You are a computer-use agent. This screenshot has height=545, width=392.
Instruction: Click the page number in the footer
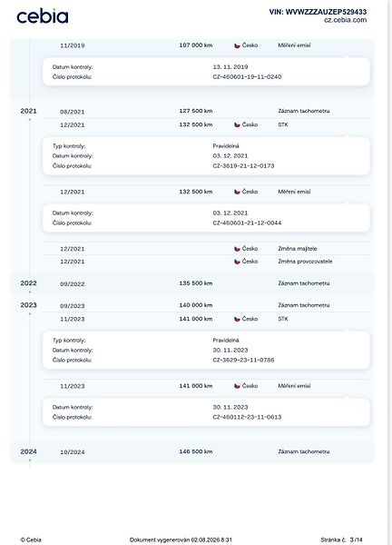click(356, 540)
